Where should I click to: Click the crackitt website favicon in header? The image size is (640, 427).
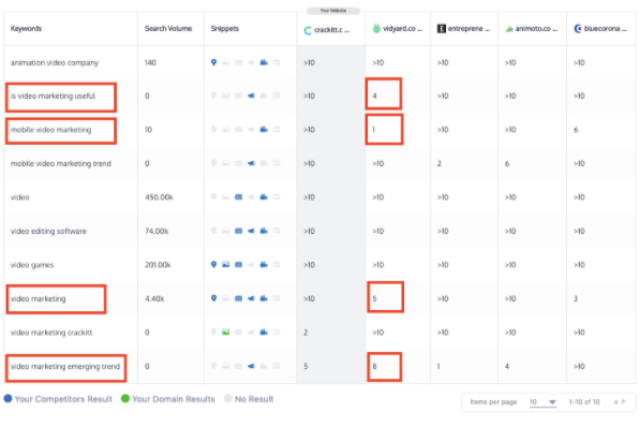click(307, 29)
